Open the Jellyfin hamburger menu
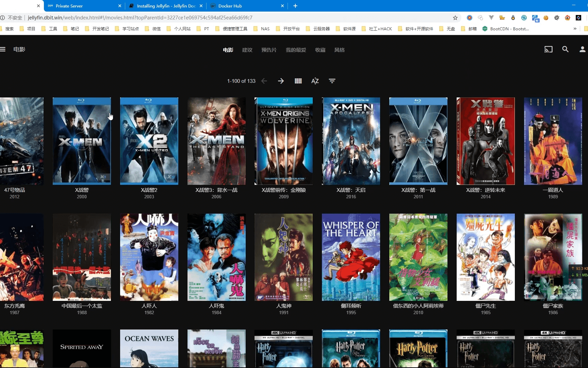Viewport: 588px width, 368px height. (x=3, y=49)
